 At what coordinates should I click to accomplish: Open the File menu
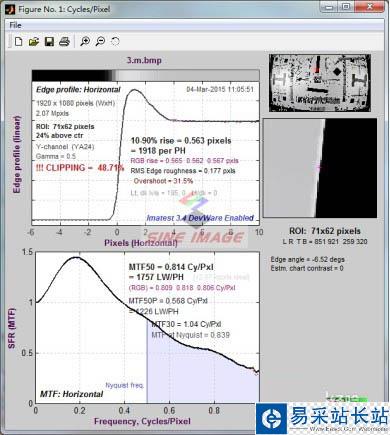[15, 25]
